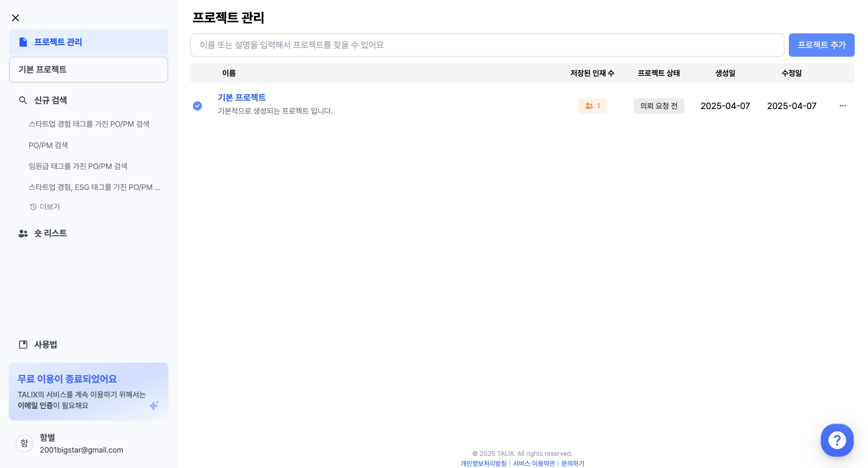Open the 숏 리스트 menu
This screenshot has width=868, height=468.
50,233
